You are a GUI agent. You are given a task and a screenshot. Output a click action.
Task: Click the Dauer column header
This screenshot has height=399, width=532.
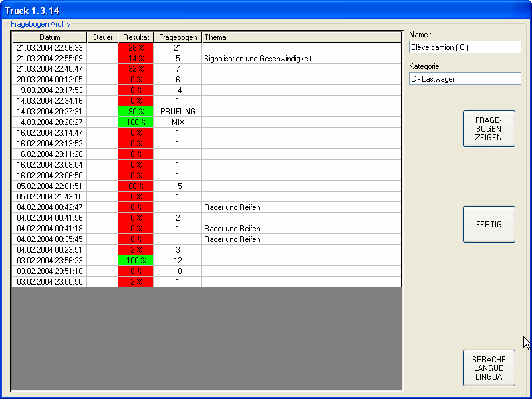(102, 37)
